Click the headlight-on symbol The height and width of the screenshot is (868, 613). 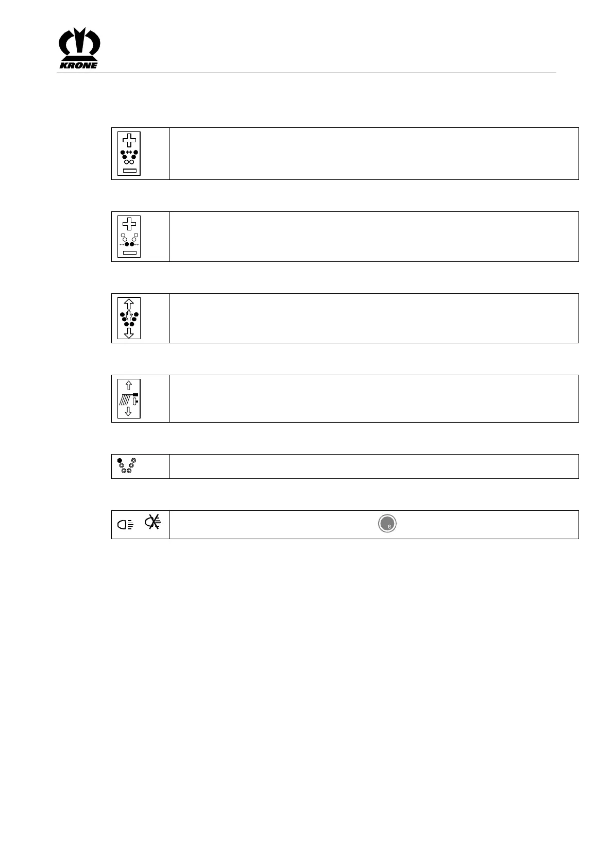tap(125, 525)
